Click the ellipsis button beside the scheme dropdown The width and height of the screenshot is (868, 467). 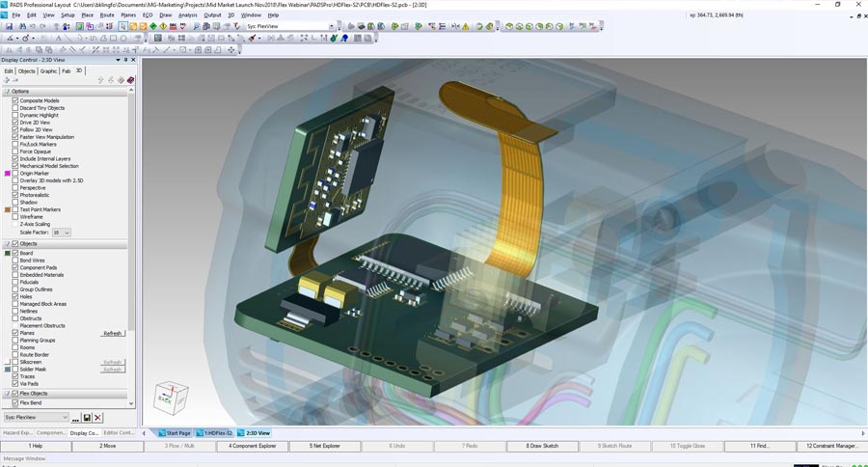click(75, 418)
